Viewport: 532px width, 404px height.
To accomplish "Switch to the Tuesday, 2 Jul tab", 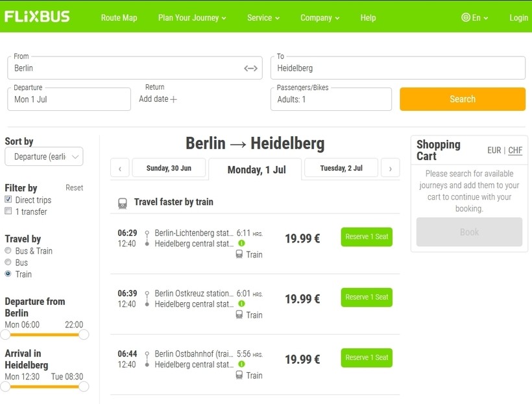I will [341, 168].
